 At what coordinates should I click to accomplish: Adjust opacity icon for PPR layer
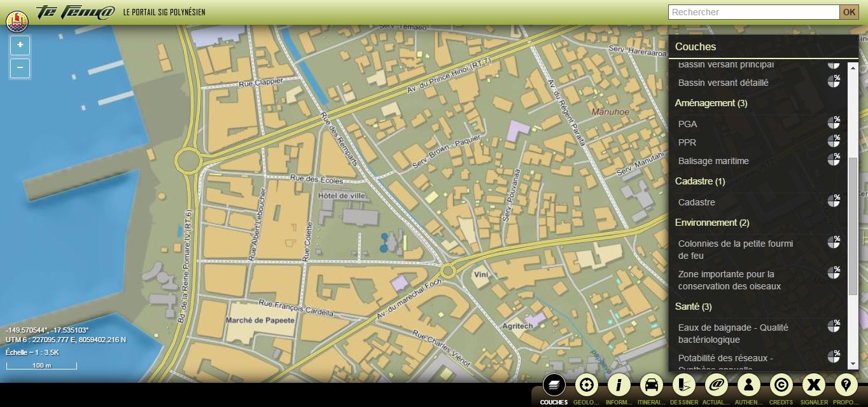pos(834,141)
